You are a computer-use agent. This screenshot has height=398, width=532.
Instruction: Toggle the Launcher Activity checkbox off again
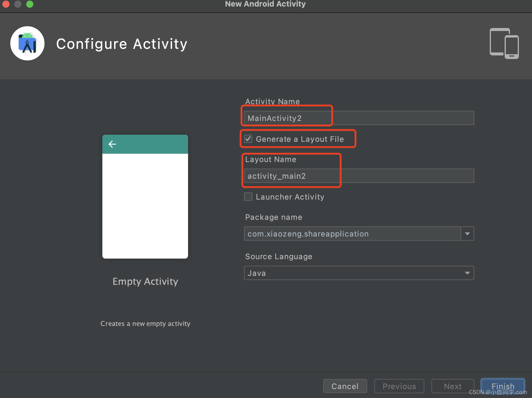click(x=248, y=197)
